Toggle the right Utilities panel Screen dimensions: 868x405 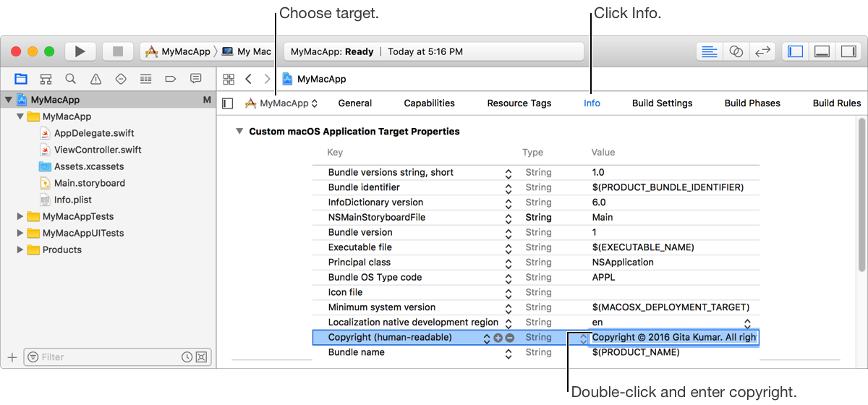pyautogui.click(x=846, y=51)
